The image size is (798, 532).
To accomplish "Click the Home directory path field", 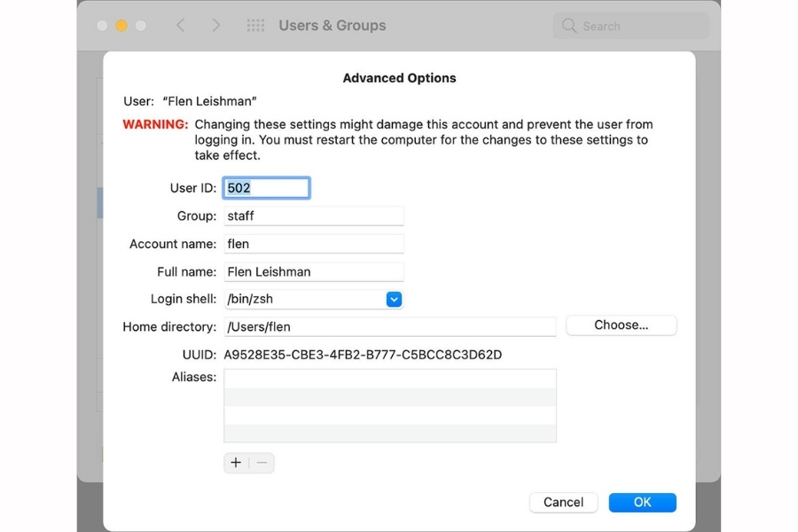I will pos(389,327).
